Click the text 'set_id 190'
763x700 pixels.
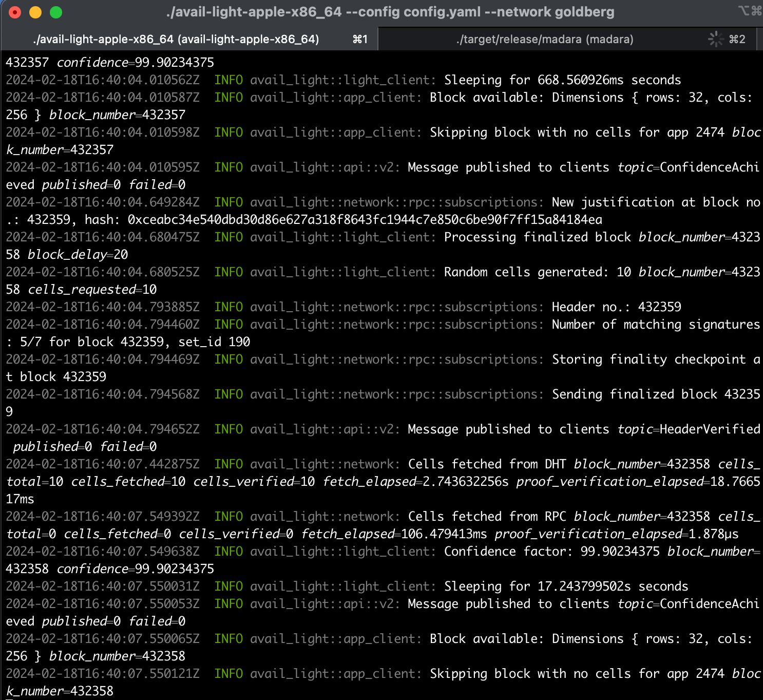coord(214,342)
